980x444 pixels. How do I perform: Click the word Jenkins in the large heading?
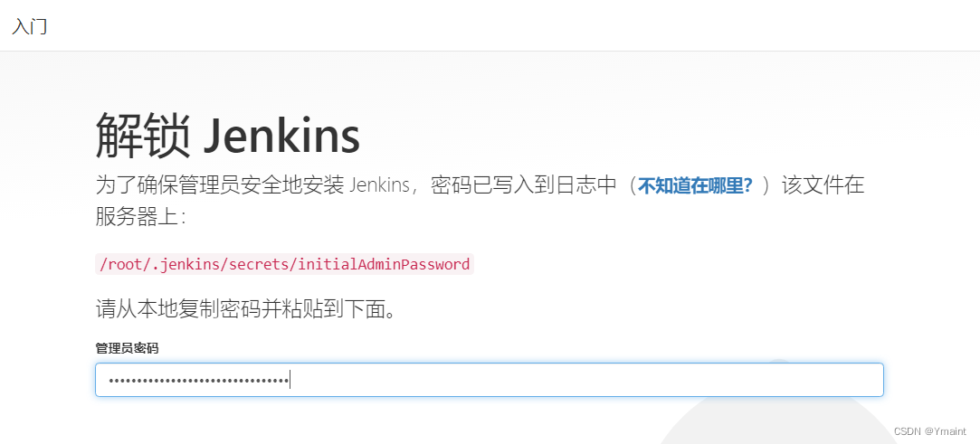pos(282,137)
